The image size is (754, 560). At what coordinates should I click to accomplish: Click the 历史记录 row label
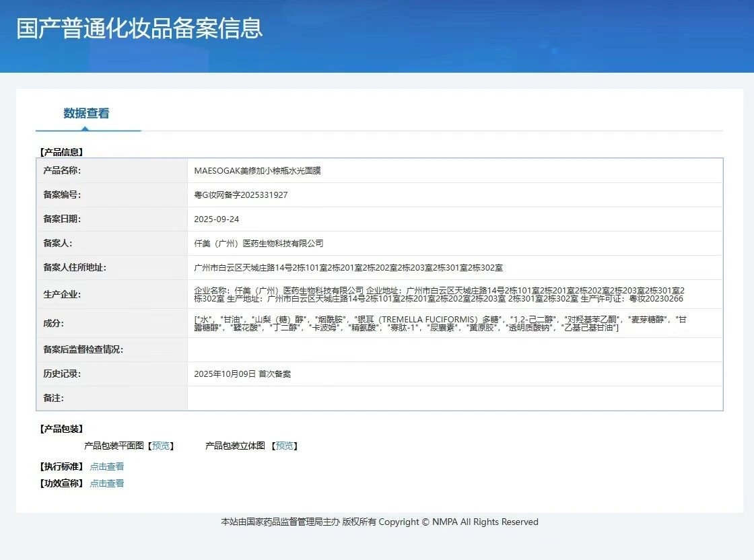pos(62,374)
